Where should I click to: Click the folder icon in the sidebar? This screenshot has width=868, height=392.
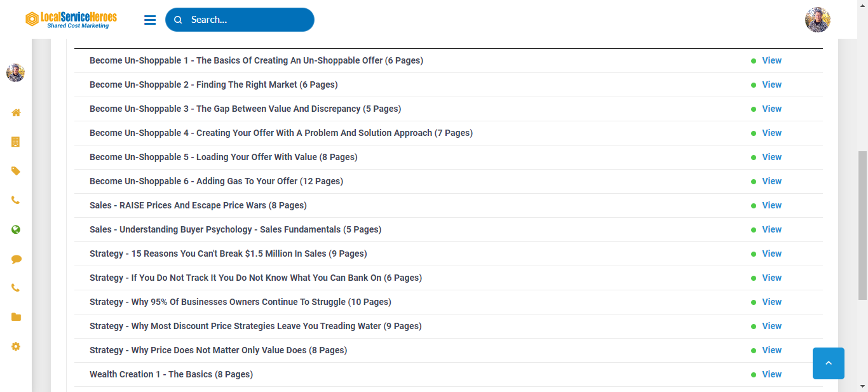[x=16, y=317]
